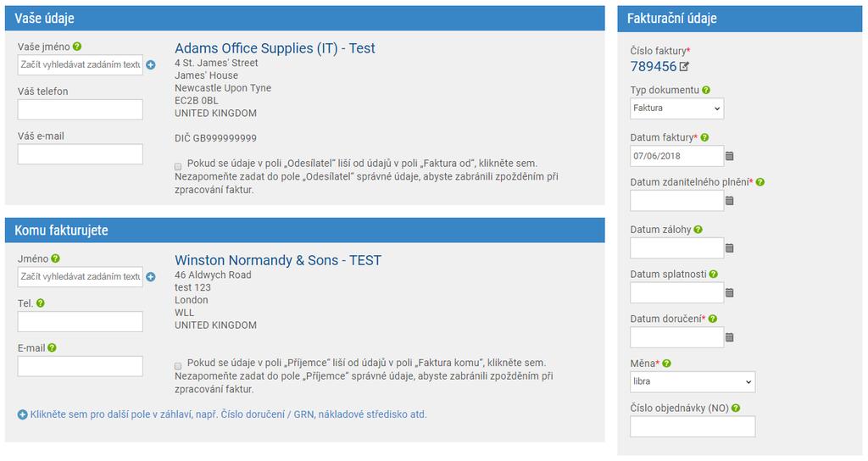Show help tooltip for Typ dokumentu
Screen dimensions: 868x461
coord(706,90)
